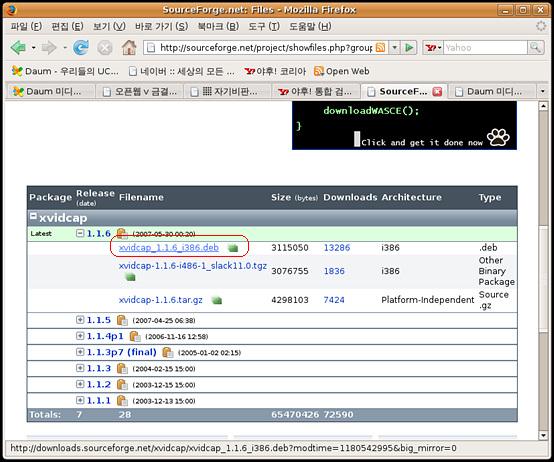Click the Firefox activity throbber icon
554x462 pixels.
pyautogui.click(x=541, y=26)
